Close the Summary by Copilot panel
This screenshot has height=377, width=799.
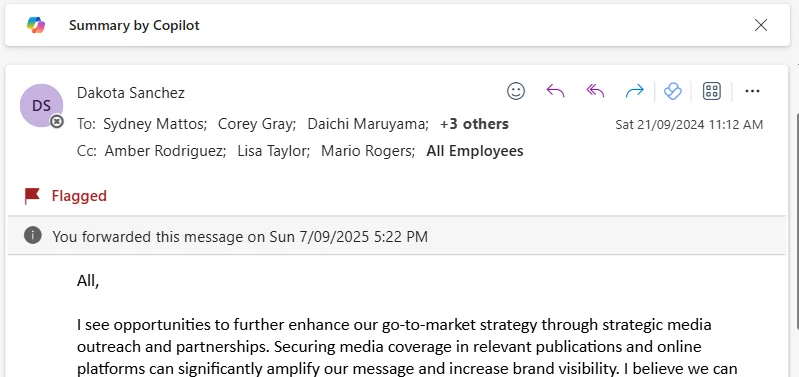point(761,25)
